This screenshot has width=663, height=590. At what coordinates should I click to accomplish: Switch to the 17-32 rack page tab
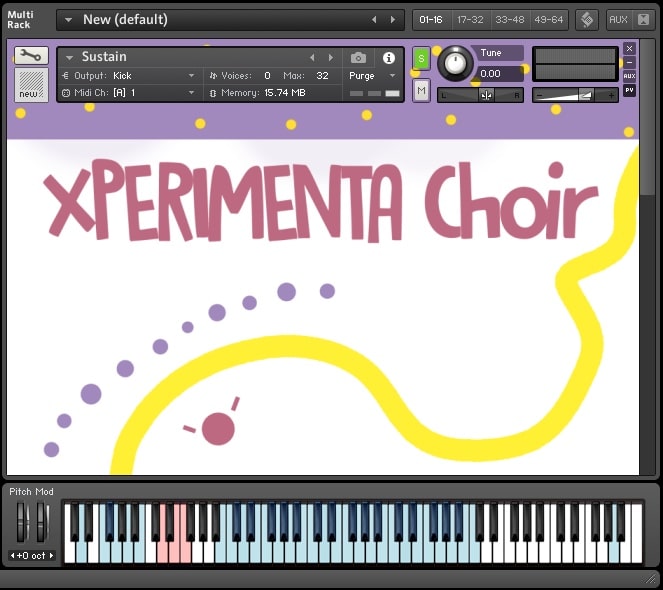point(470,19)
